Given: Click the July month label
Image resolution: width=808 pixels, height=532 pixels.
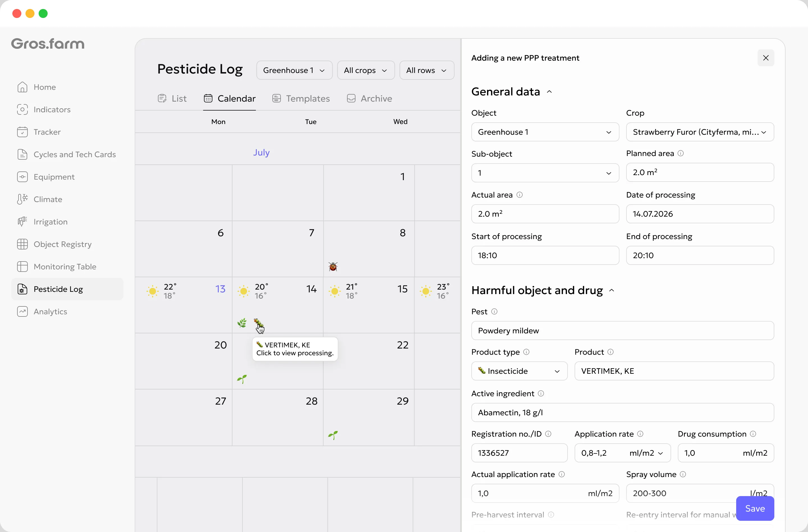Looking at the screenshot, I should (261, 152).
